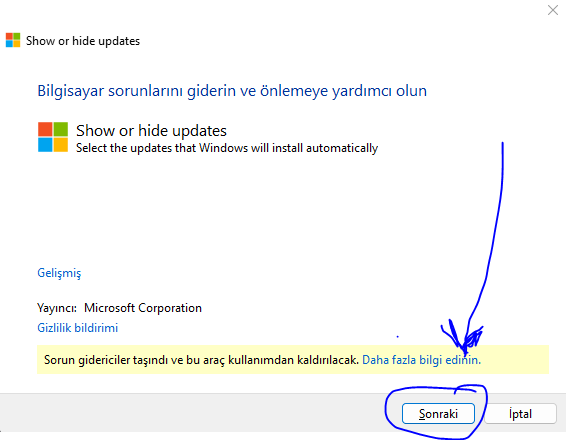Screen dimensions: 566x440
Task: Click blue square of the large Windows logo
Action: point(45,145)
